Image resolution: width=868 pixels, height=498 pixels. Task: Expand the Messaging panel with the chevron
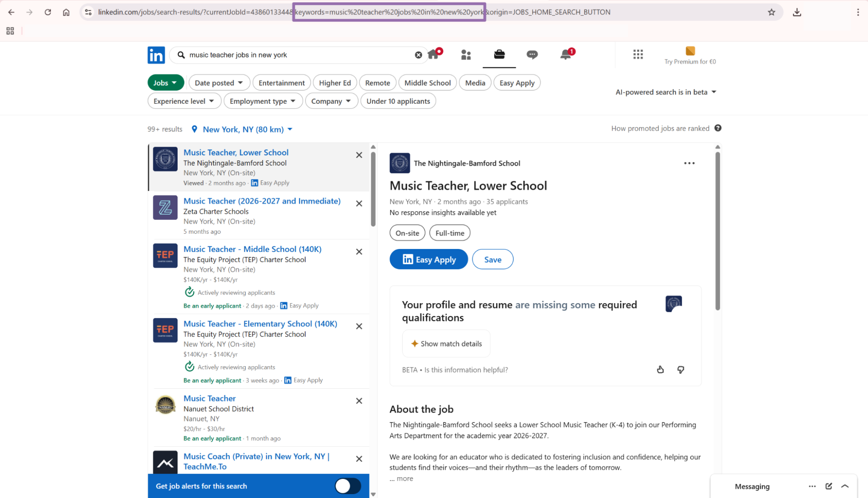click(845, 486)
